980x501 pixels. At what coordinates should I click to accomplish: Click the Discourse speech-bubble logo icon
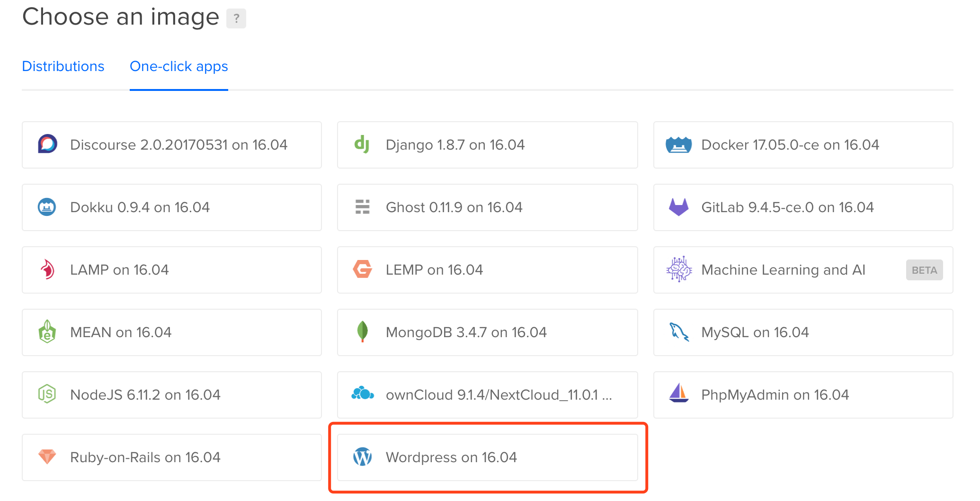[47, 144]
